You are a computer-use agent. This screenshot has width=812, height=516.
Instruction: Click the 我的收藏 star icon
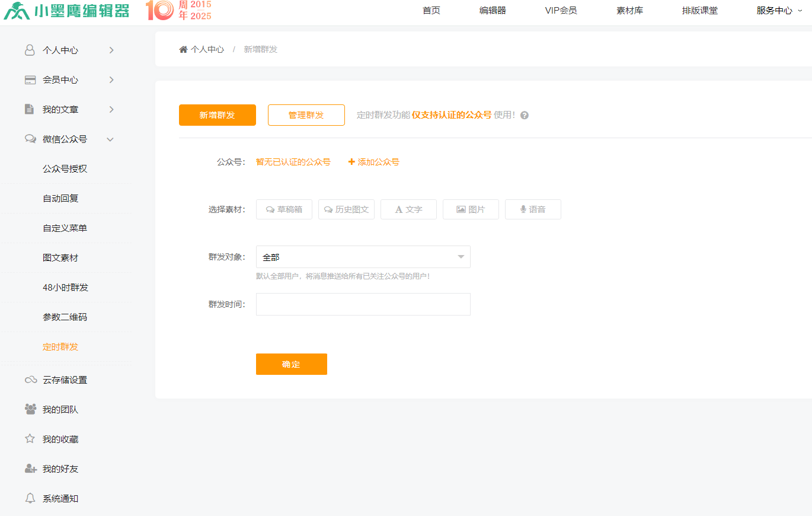point(30,439)
